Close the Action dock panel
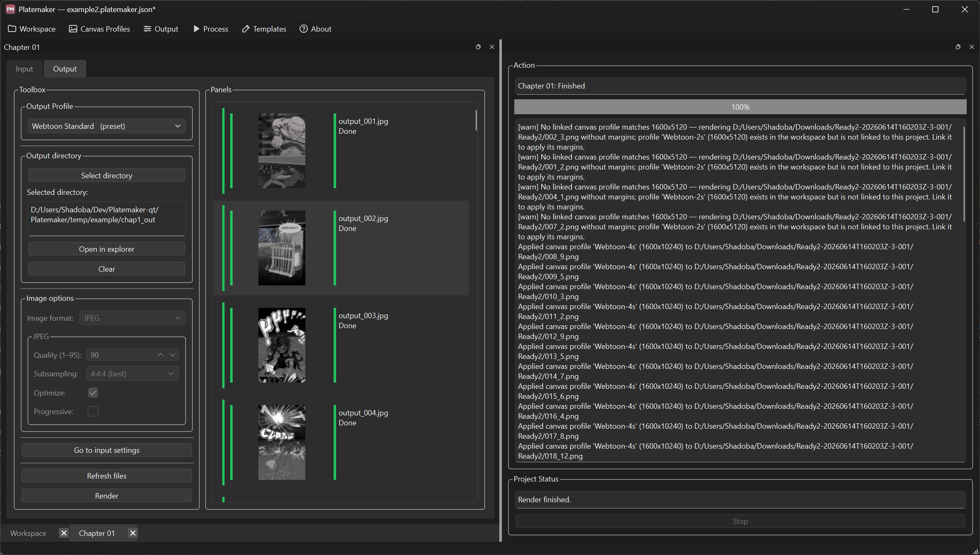 point(972,47)
